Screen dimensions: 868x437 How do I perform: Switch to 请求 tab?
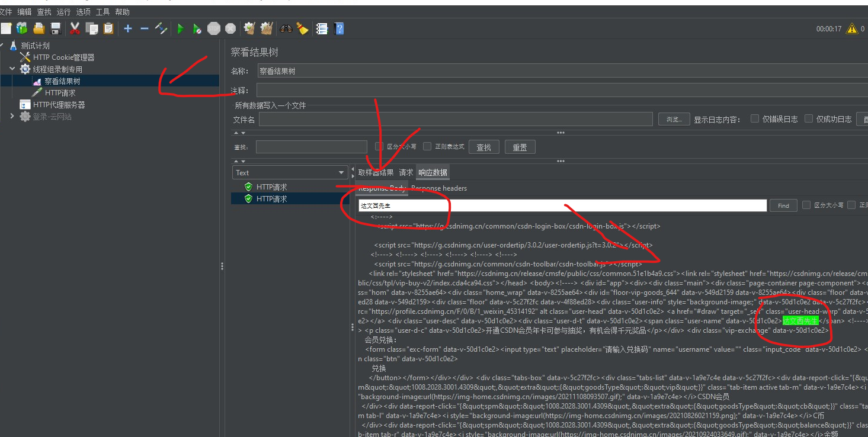406,172
